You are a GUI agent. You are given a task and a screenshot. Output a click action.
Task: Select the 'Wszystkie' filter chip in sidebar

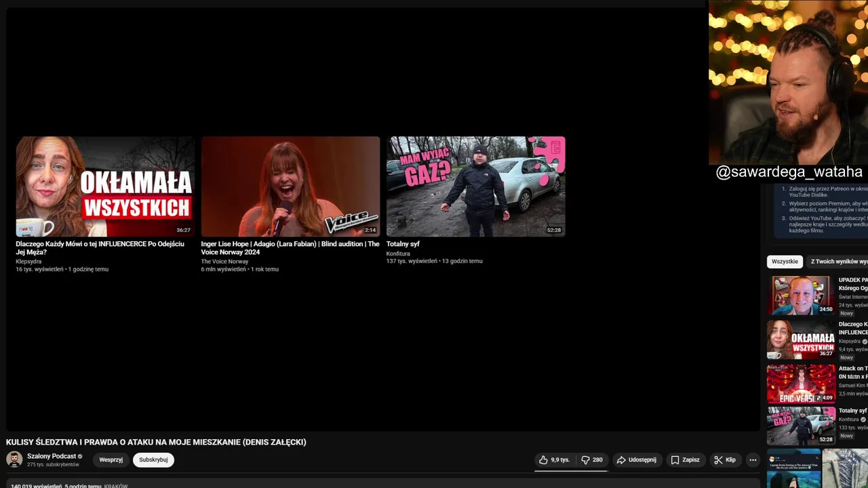point(785,262)
